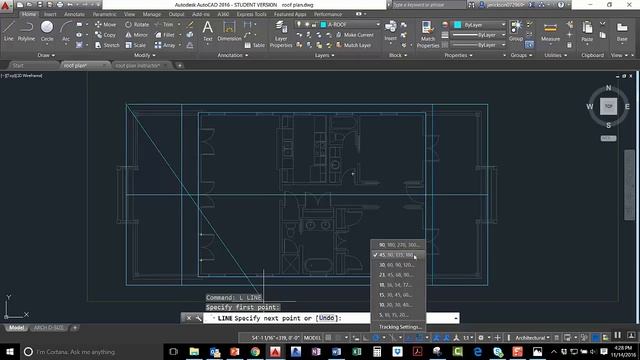This screenshot has width=640, height=360.
Task: Activate the Fillet command
Action: [165, 35]
